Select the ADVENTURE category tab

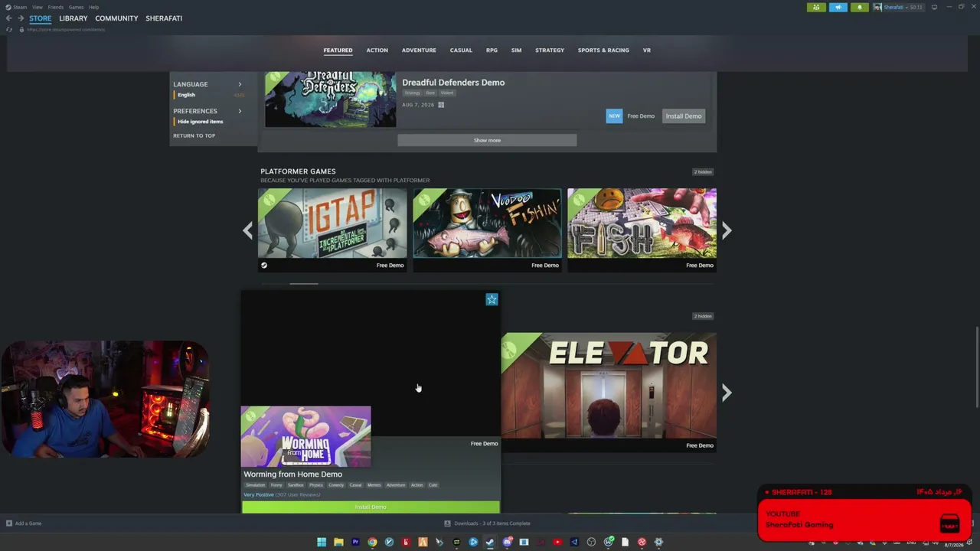pos(419,51)
